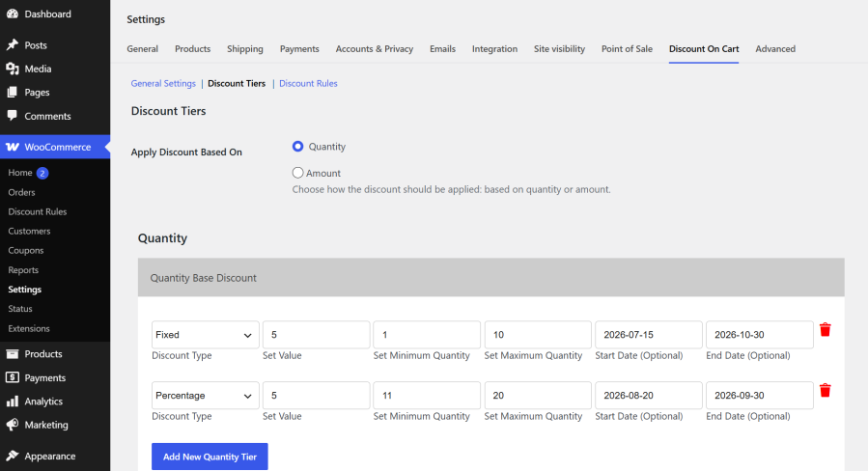Select the Amount radio option

[x=297, y=173]
